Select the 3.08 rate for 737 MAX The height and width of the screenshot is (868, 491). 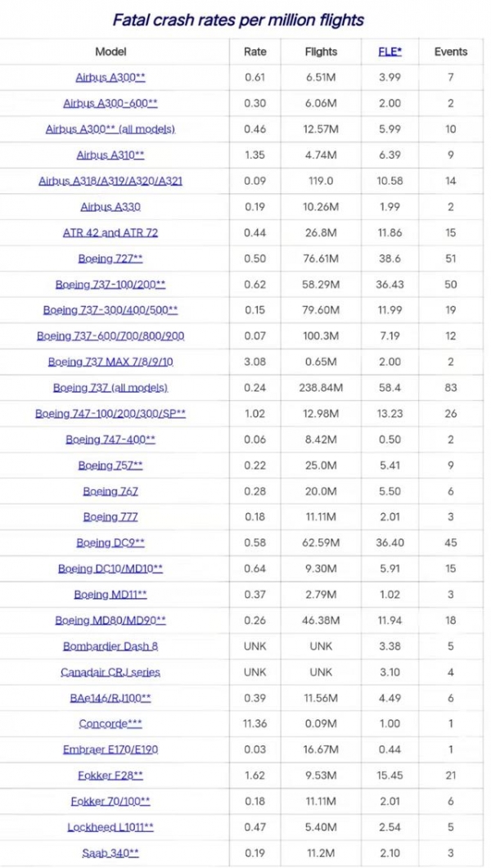point(255,362)
